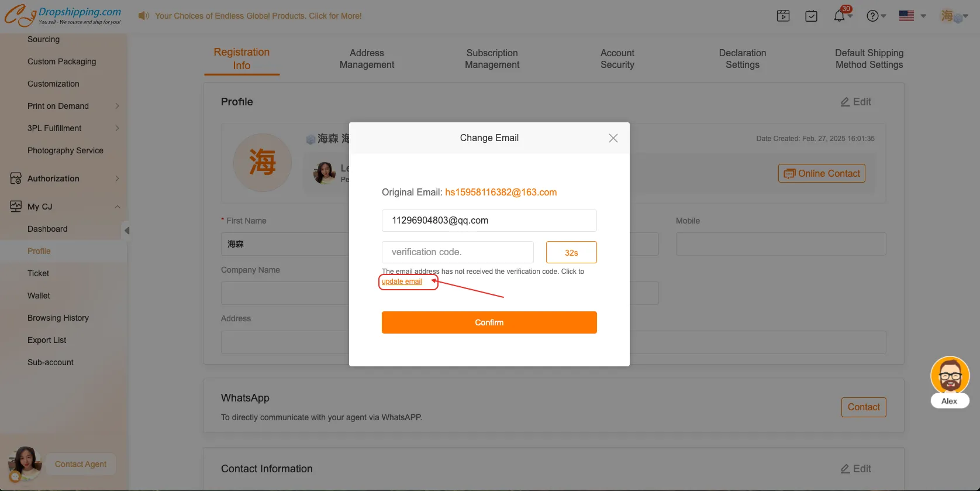Open the video tutorial icon in header
The width and height of the screenshot is (980, 491).
click(x=783, y=16)
